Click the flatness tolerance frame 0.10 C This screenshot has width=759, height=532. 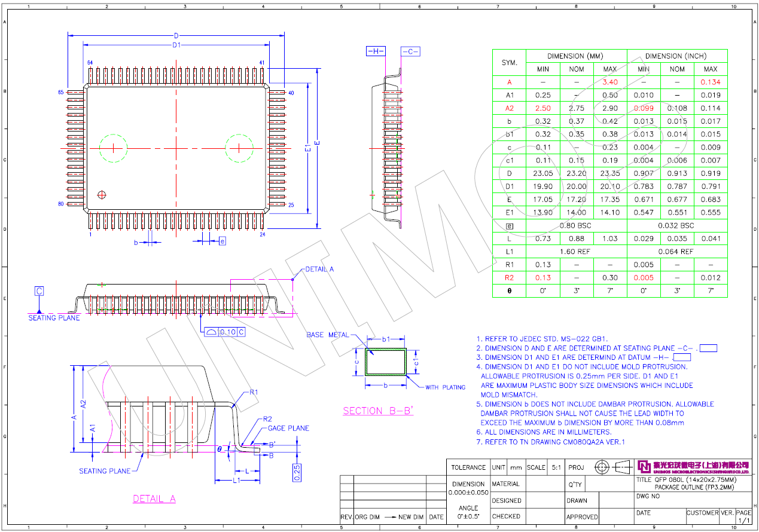coord(224,332)
